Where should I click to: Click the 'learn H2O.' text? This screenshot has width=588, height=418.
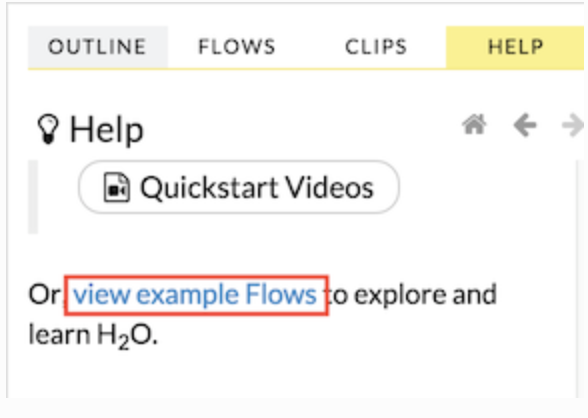pos(93,335)
